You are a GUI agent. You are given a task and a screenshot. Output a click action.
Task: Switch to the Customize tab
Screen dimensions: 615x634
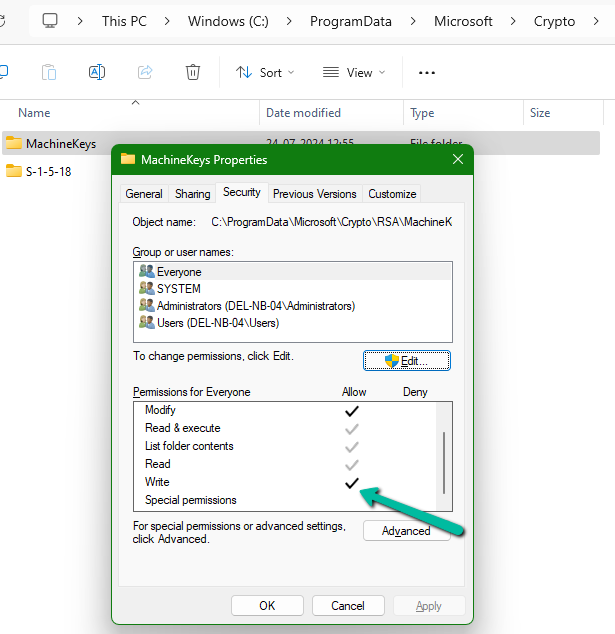(x=392, y=194)
